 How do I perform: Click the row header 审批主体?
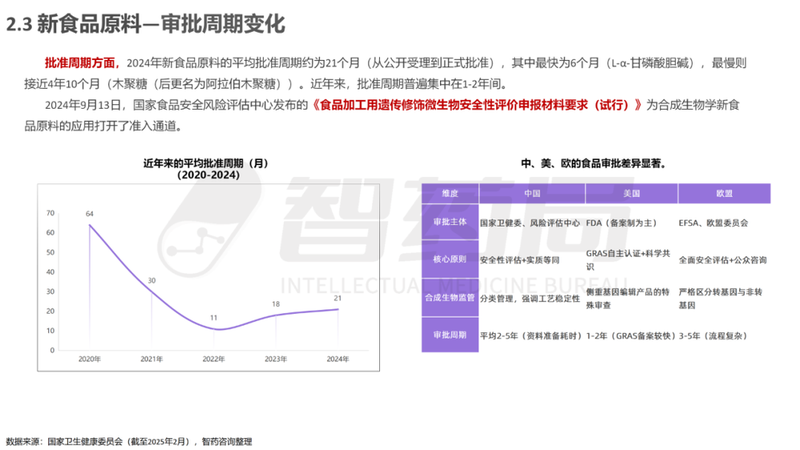click(x=450, y=222)
